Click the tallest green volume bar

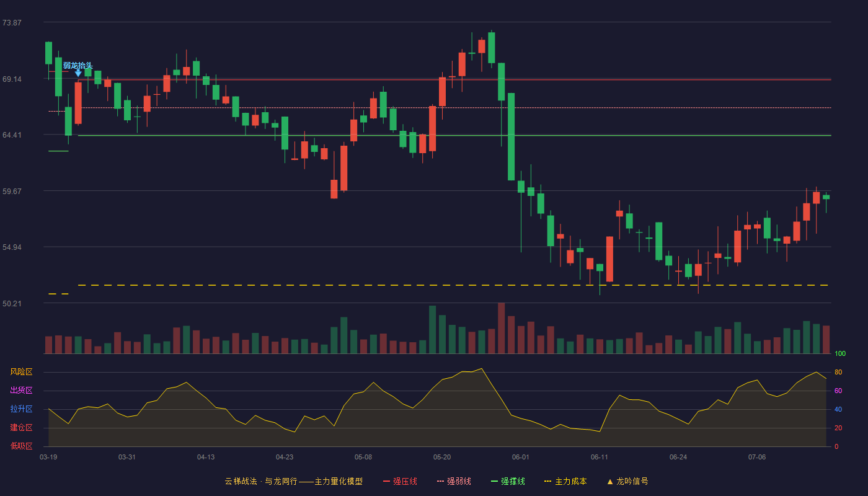tap(432, 330)
